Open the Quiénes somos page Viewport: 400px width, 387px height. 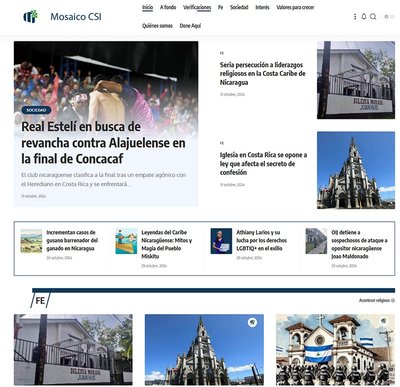(157, 26)
